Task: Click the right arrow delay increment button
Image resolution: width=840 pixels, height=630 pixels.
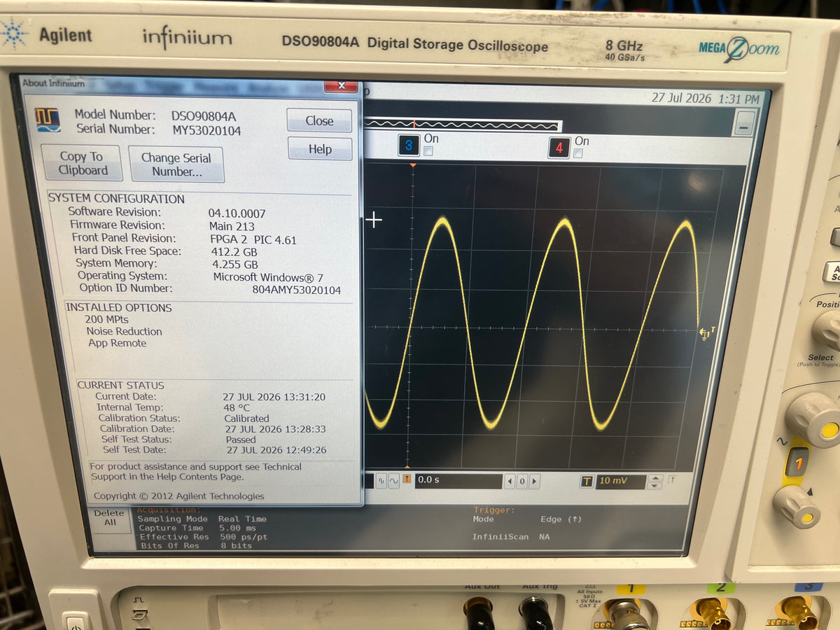Action: (x=534, y=482)
